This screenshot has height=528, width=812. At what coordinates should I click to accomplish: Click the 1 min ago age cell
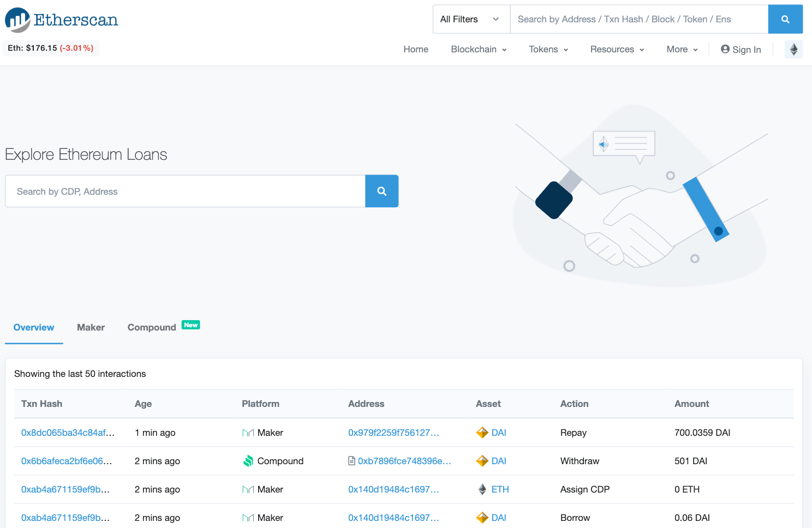(x=155, y=433)
